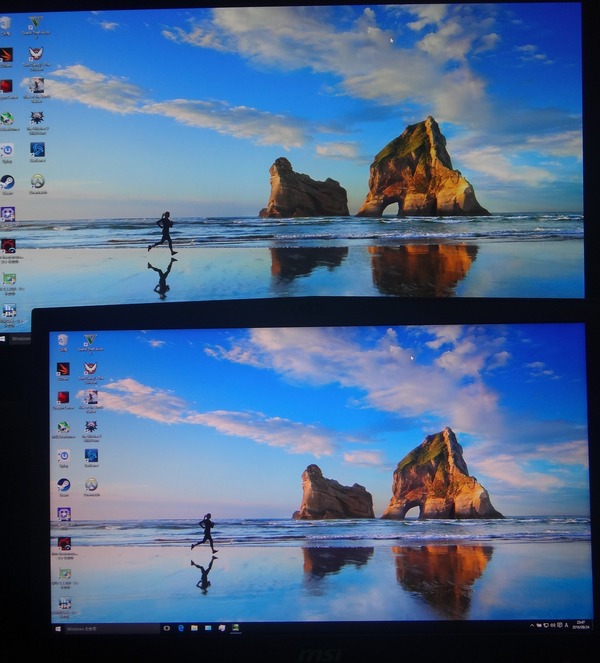Launch Microsoft Edge from laptop taskbar
Image resolution: width=600 pixels, height=663 pixels.
tap(181, 629)
